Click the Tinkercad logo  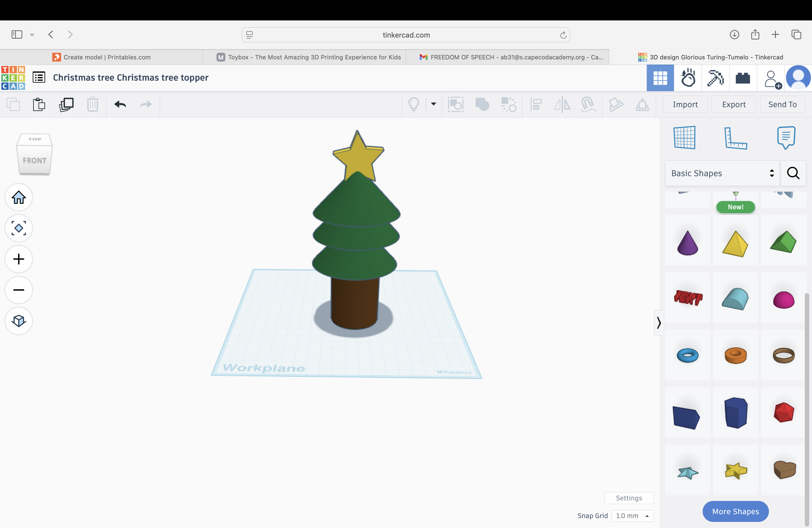(13, 78)
